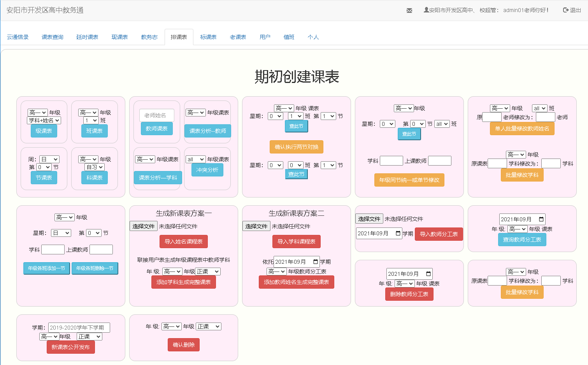Click 单人批量修改教师姓名 button

[522, 129]
